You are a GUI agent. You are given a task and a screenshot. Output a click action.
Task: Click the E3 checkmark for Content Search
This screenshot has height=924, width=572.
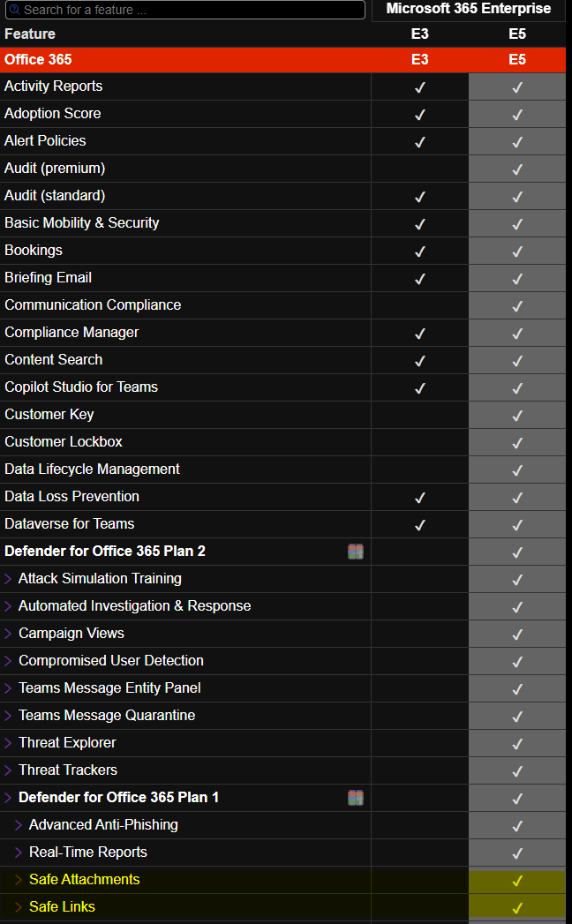click(x=420, y=361)
